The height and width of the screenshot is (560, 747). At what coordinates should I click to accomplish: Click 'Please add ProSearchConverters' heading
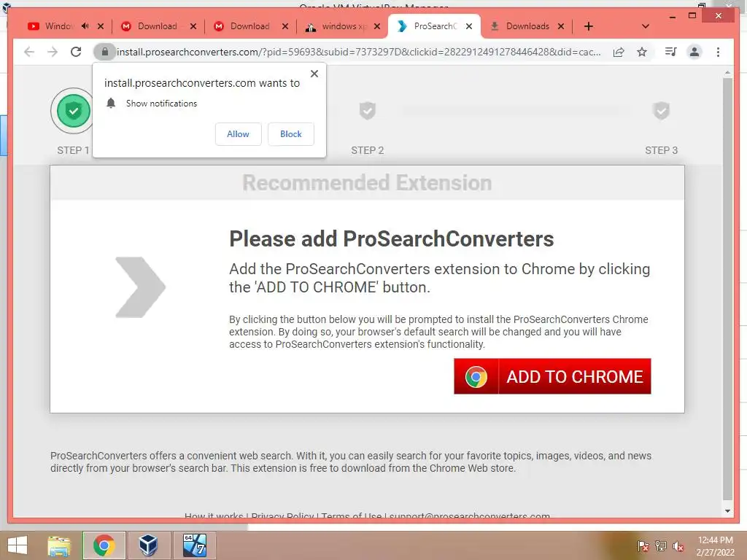pos(392,239)
